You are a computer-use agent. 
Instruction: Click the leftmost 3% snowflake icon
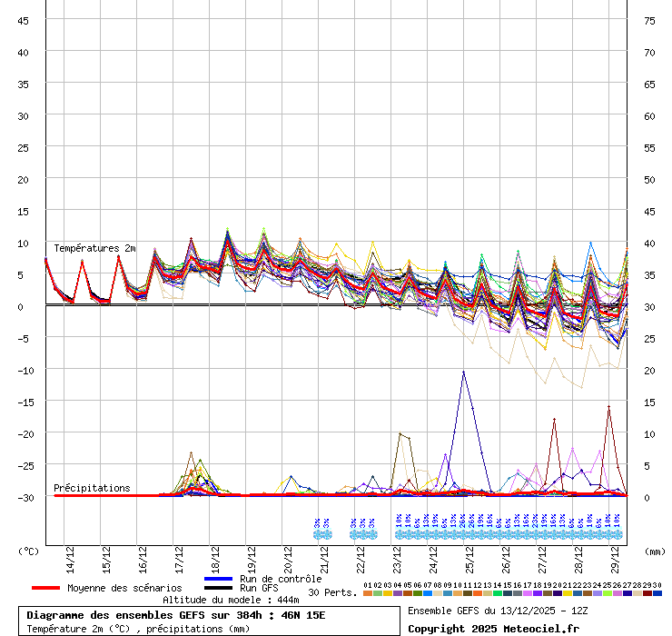(317, 534)
